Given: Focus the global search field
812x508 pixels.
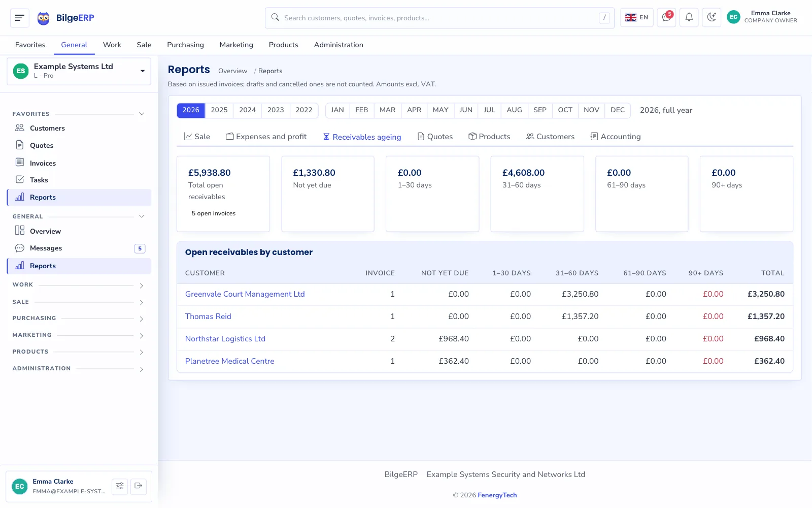Looking at the screenshot, I should [439, 18].
